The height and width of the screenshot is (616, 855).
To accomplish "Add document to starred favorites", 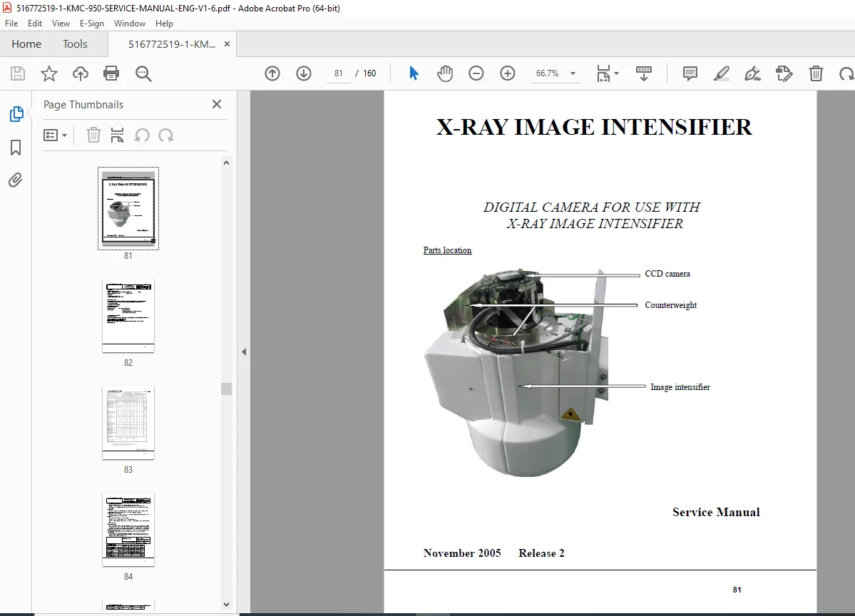I will click(x=49, y=73).
